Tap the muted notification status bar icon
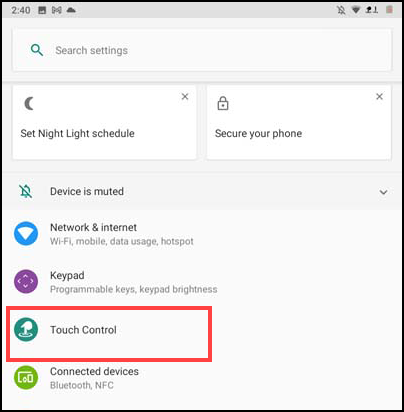 (341, 10)
